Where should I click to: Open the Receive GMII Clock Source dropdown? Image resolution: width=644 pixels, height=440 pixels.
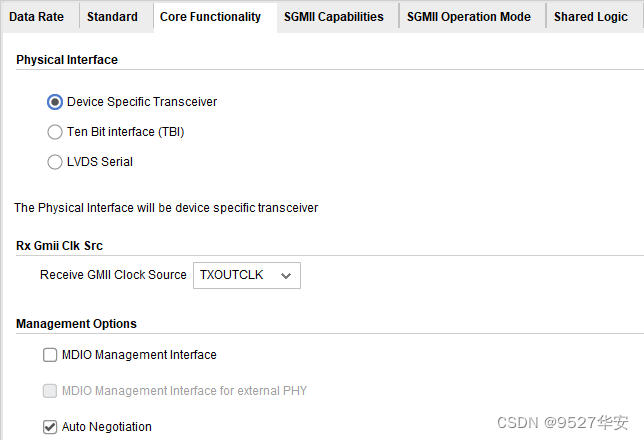[x=245, y=275]
